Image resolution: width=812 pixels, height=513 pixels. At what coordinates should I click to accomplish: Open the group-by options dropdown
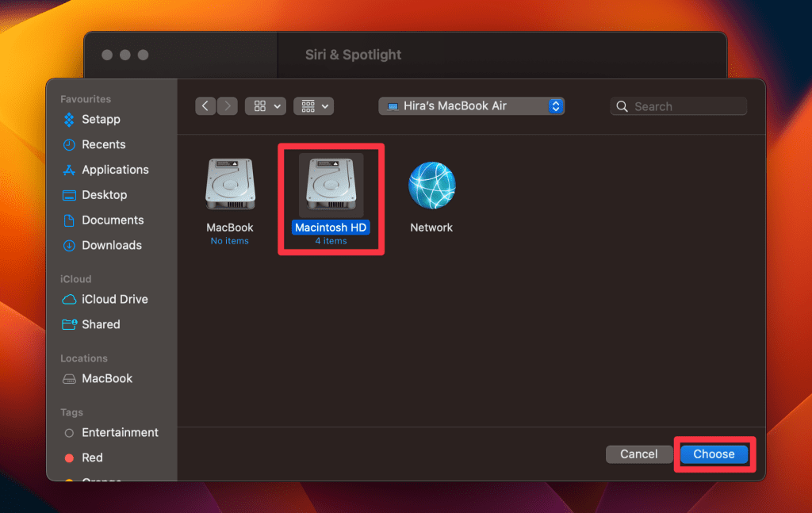click(x=313, y=106)
